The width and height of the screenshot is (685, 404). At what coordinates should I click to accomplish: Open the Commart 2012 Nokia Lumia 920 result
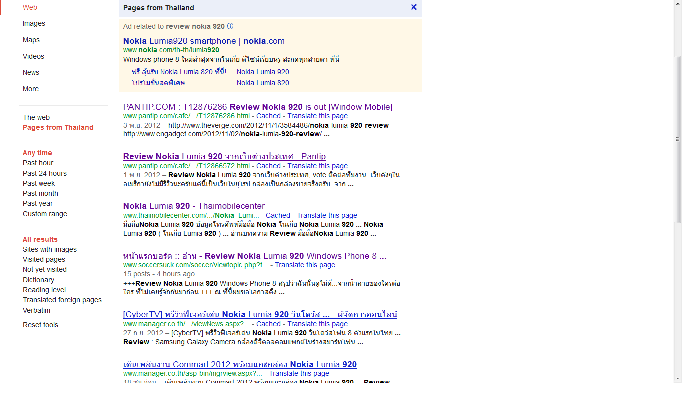pos(239,364)
